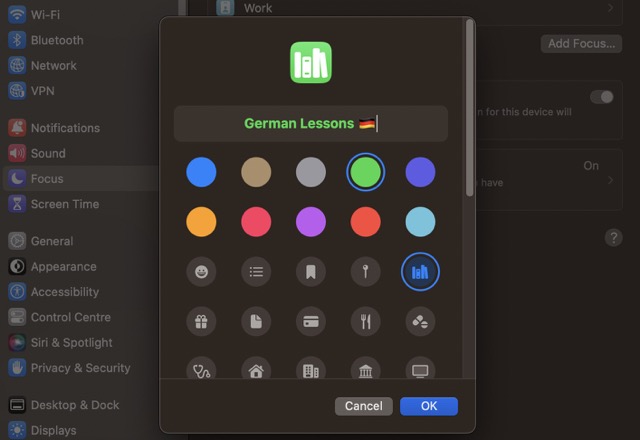Pick the blue color swatch
This screenshot has height=440, width=640.
point(201,172)
